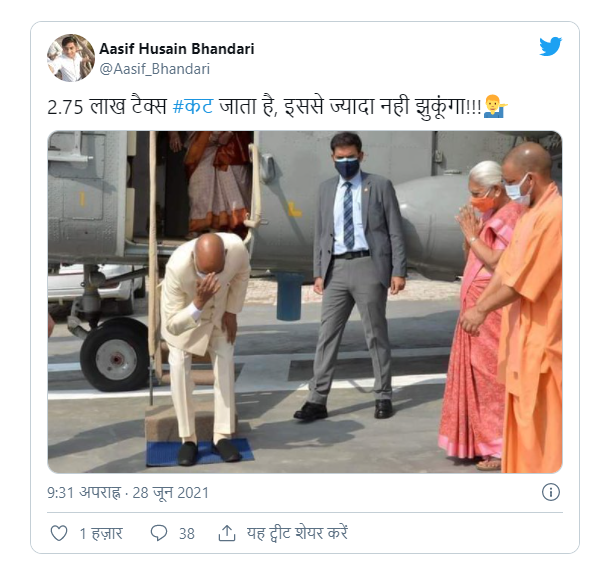Click यह ट्वीट शेयर करें text
Viewport: 605px width, 562px height.
297,533
